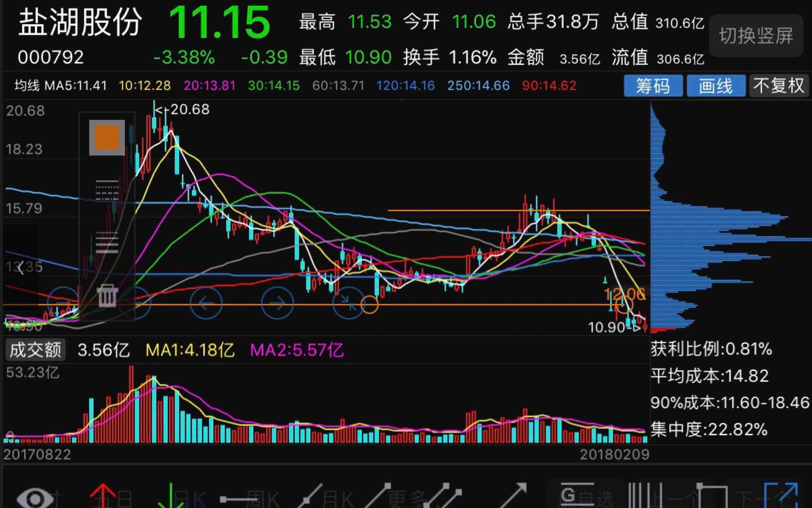Tap the MA2:5.57亿 volume average
The width and height of the screenshot is (812, 508).
click(x=297, y=350)
